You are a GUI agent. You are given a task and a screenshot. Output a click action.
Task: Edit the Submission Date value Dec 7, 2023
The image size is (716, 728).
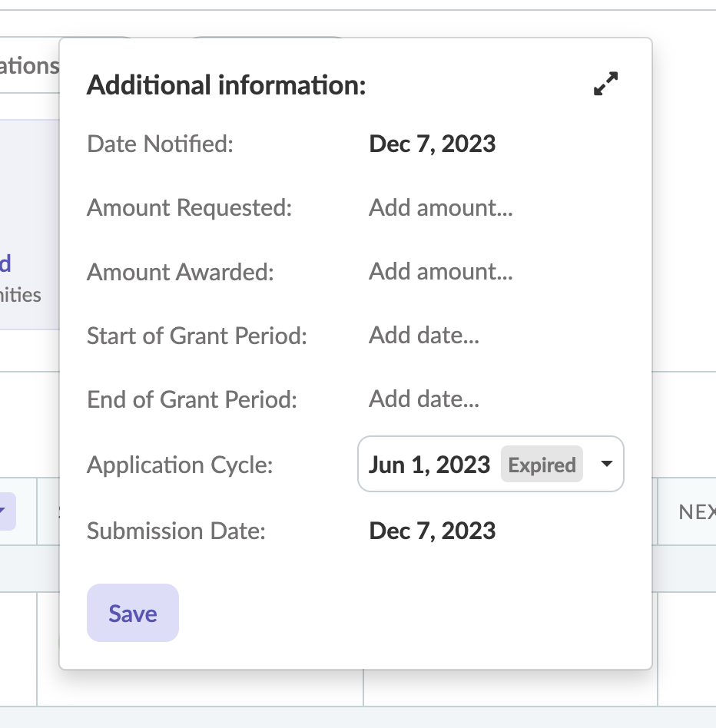click(432, 531)
